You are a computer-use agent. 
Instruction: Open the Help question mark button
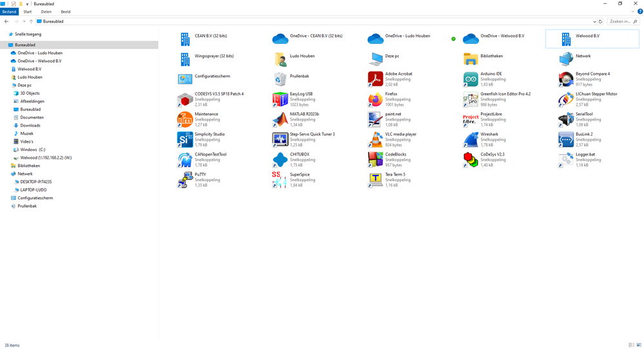[640, 12]
